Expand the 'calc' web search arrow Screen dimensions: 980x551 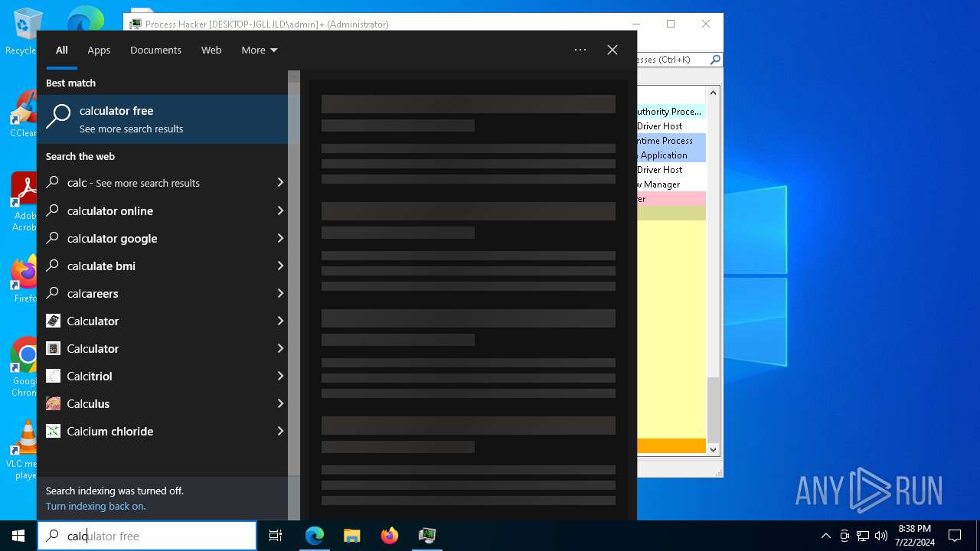pyautogui.click(x=280, y=183)
